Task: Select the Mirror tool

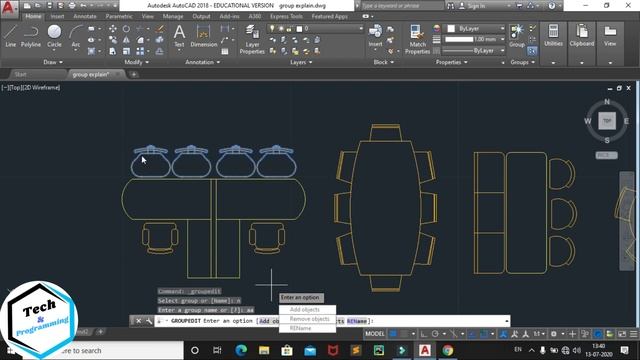Action: [127, 40]
